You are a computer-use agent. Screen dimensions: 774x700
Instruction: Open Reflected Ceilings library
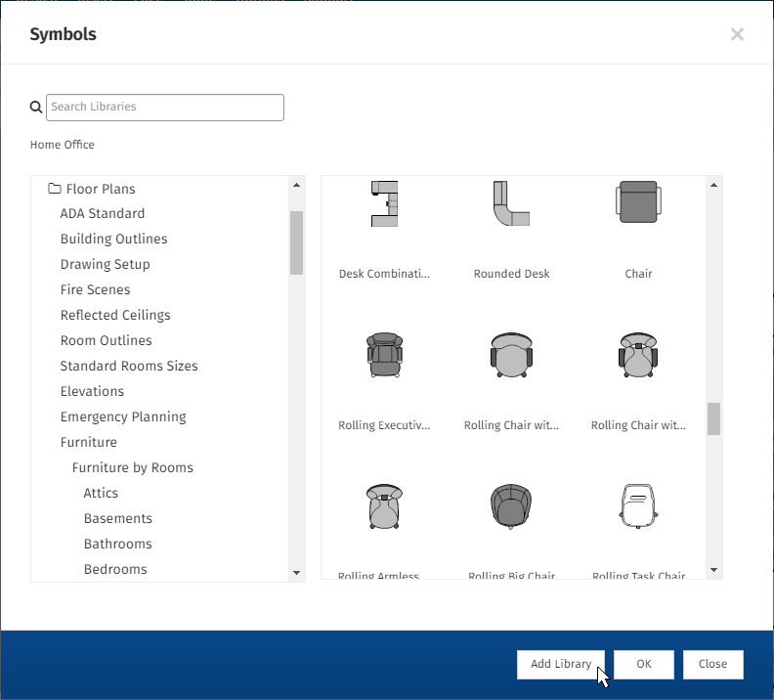click(115, 316)
